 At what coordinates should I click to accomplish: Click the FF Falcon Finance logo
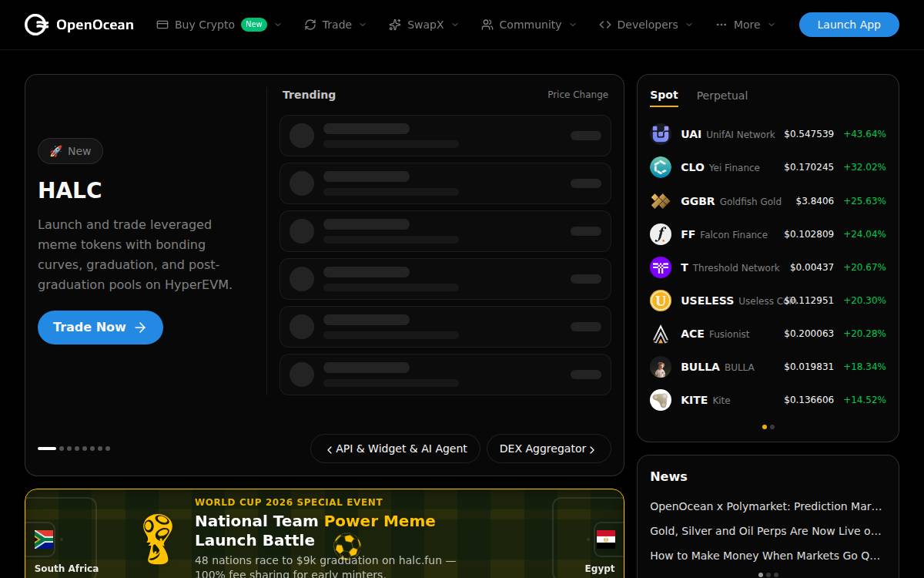click(661, 234)
